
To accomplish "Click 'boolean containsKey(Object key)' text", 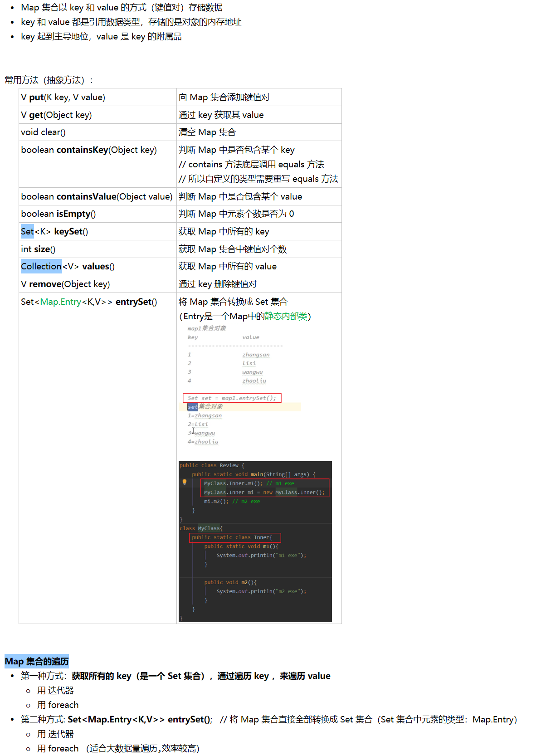I will coord(89,150).
